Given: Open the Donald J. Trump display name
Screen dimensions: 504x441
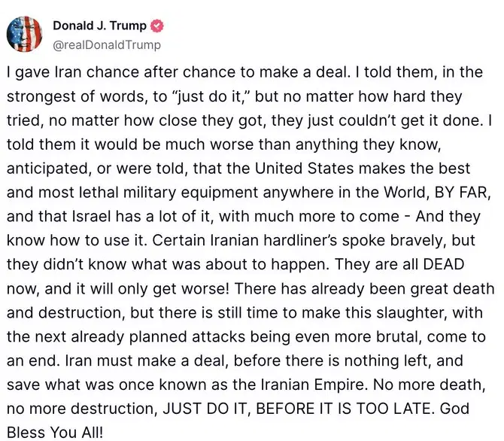Looking at the screenshot, I should click(99, 26).
